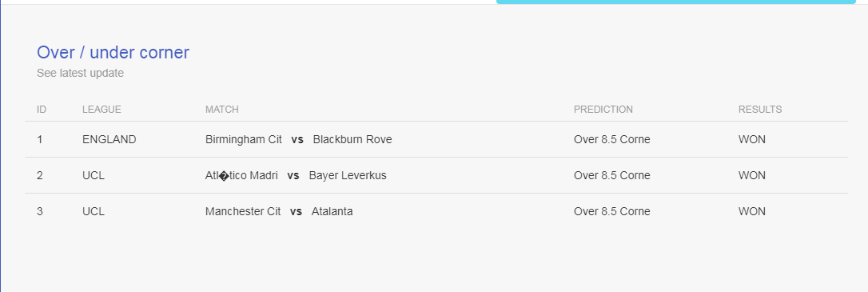The height and width of the screenshot is (292, 868).
Task: Click the light blue bar at top
Action: click(x=676, y=2)
